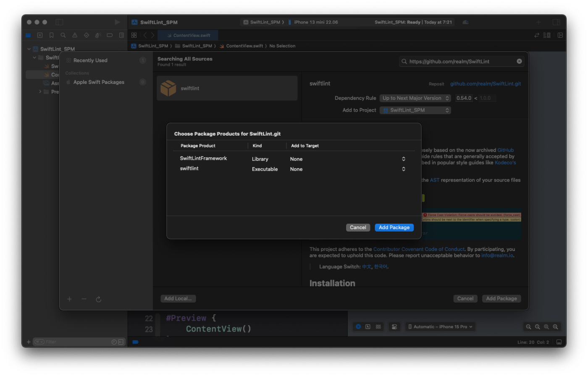
Task: Click the add collection plus button
Action: click(69, 299)
